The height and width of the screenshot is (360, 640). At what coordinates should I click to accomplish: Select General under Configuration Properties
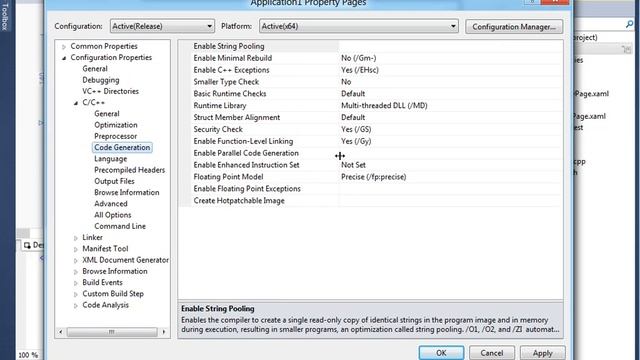pos(95,69)
